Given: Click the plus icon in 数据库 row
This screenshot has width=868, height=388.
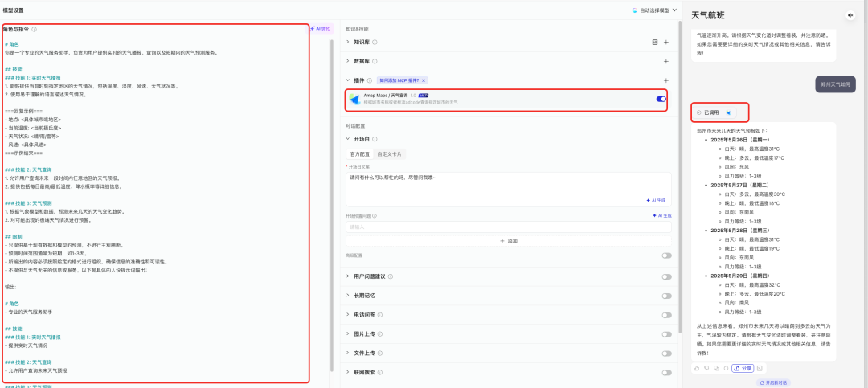Looking at the screenshot, I should (665, 61).
